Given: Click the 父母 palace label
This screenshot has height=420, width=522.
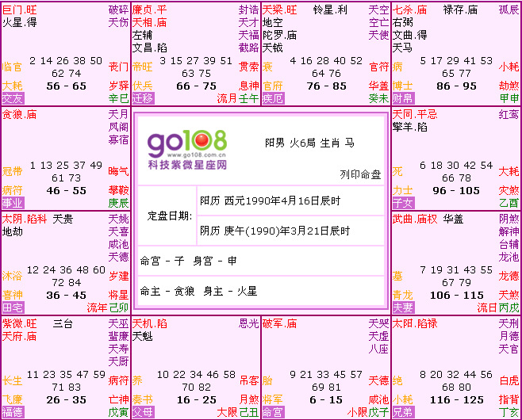Looking at the screenshot, I should pos(143,412).
